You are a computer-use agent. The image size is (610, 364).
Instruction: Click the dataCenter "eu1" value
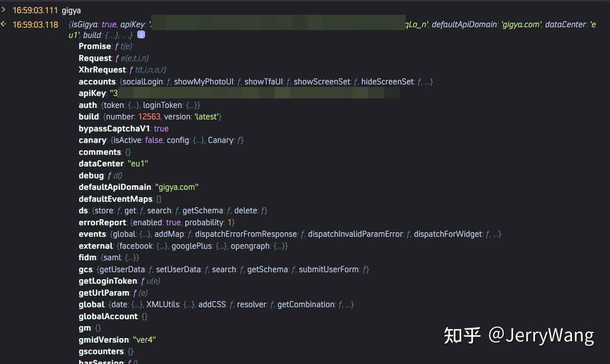[x=138, y=163]
